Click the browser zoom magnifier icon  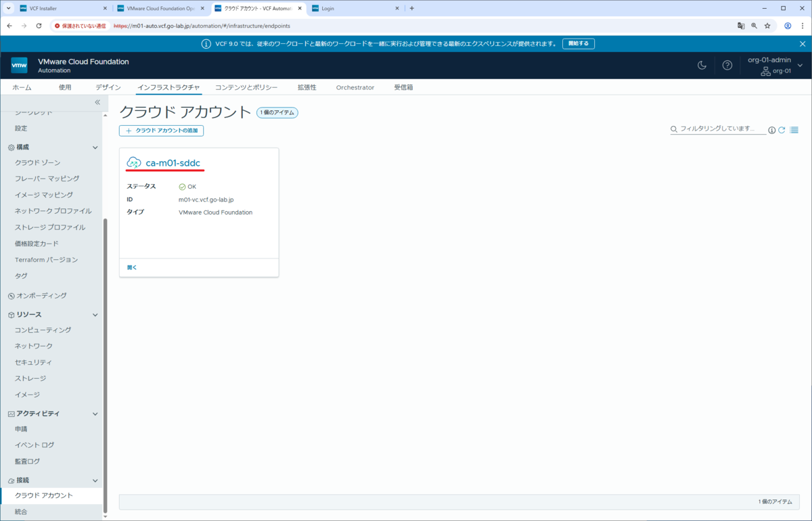tap(754, 26)
